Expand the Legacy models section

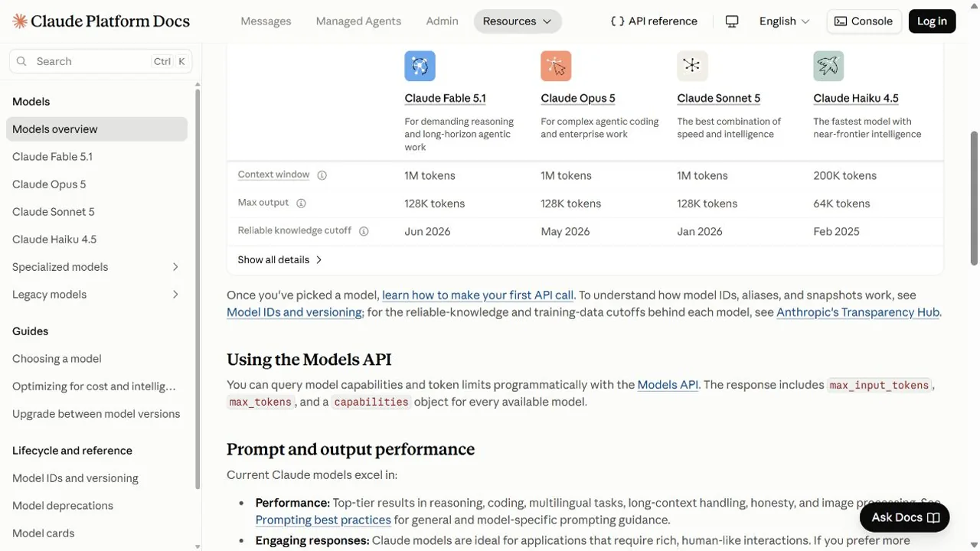(x=96, y=295)
